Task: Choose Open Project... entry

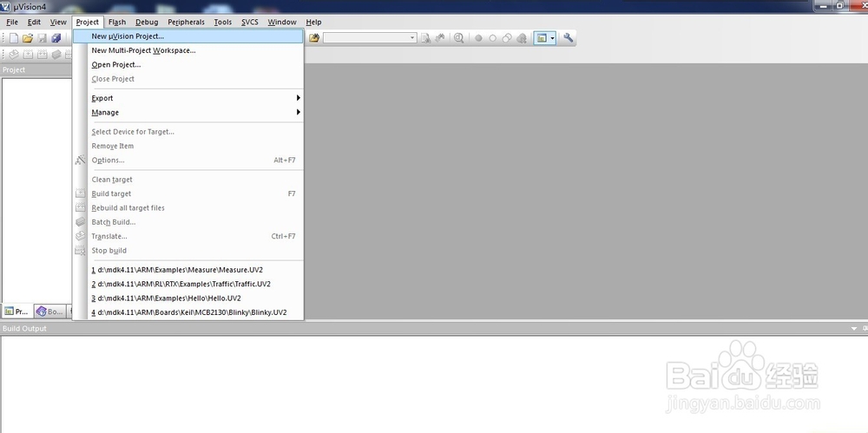Action: coord(188,65)
